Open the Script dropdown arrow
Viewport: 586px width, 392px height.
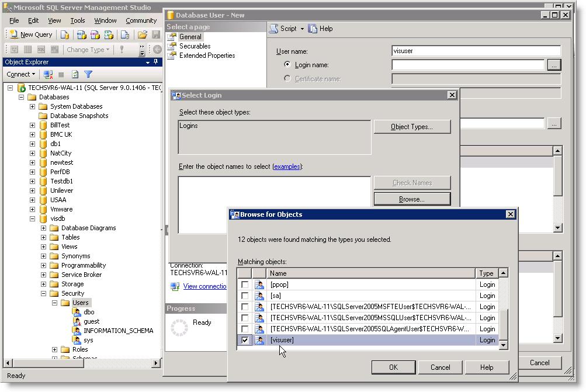pyautogui.click(x=302, y=29)
